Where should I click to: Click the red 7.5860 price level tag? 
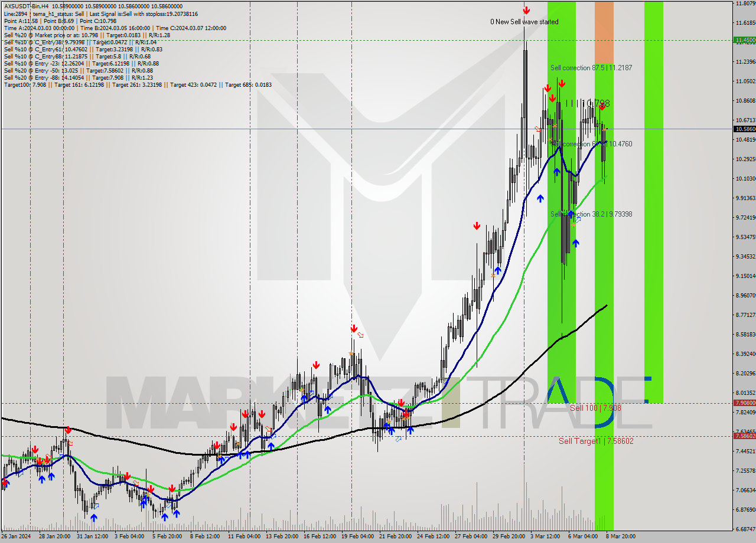[744, 436]
